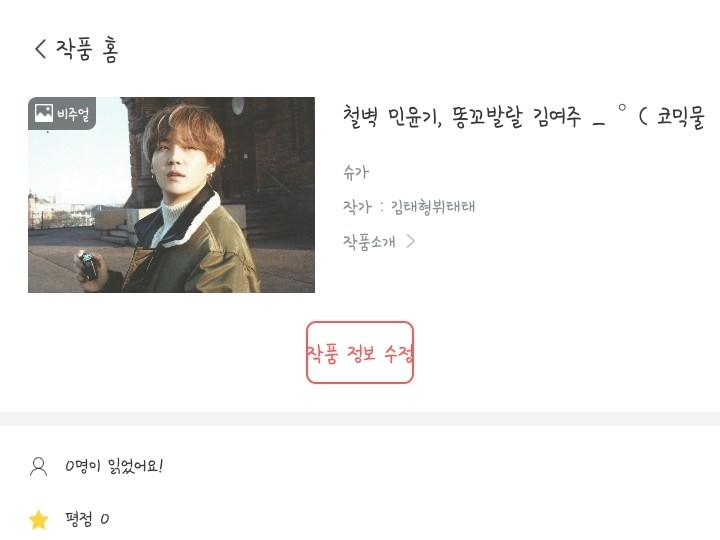720x540 pixels.
Task: Click the 평점 rating label
Action: tap(79, 519)
